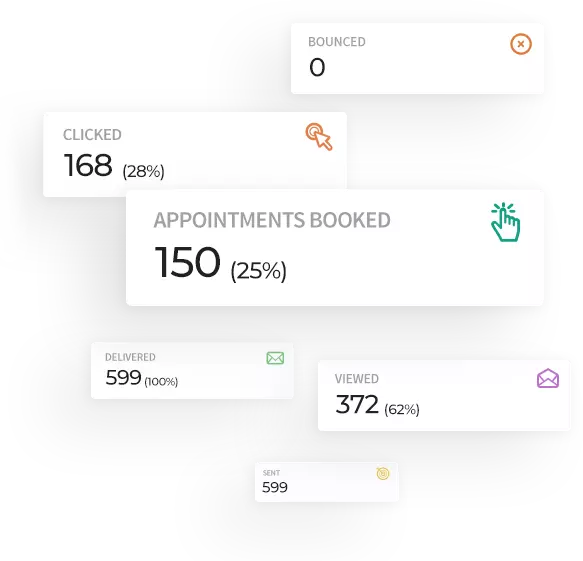Click the DELIVERED label
This screenshot has height=561, width=583.
[130, 357]
